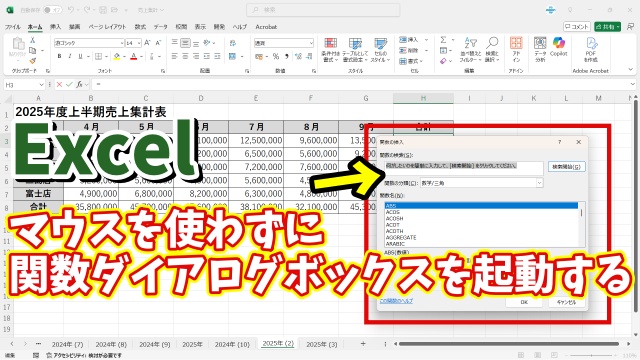Apply the yellow Fill Color
Image resolution: width=640 pixels, height=360 pixels.
117,56
